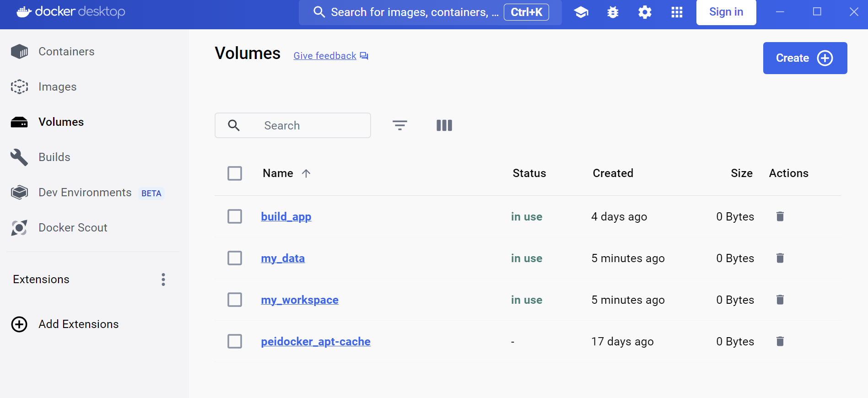Click the Create volume button
The image size is (868, 398).
click(x=804, y=58)
